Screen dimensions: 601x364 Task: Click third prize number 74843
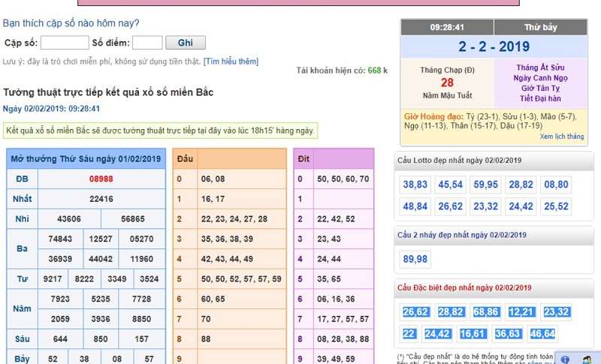click(x=60, y=239)
